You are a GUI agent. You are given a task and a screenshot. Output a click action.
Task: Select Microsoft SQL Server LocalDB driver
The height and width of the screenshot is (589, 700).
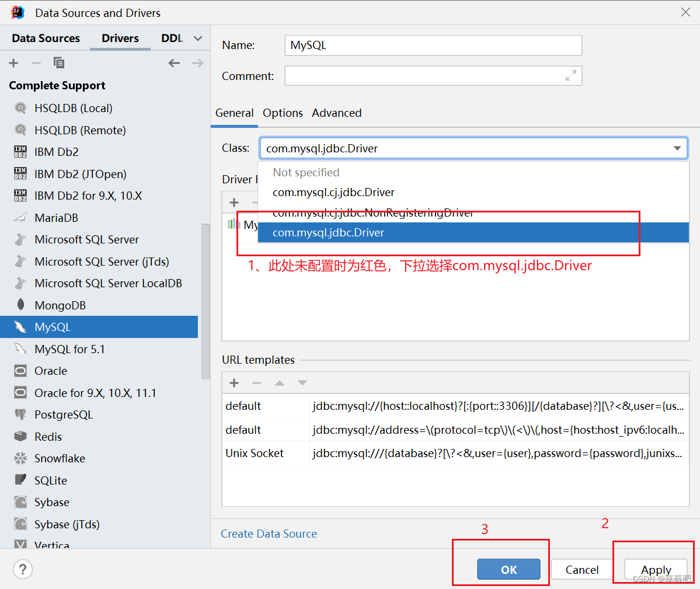tap(99, 283)
